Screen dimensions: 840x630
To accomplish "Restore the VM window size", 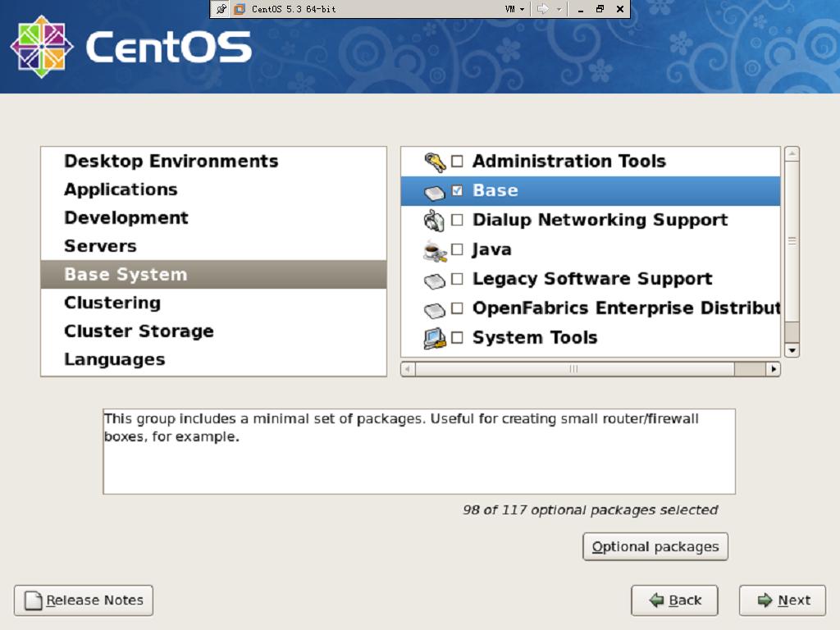I will point(600,9).
